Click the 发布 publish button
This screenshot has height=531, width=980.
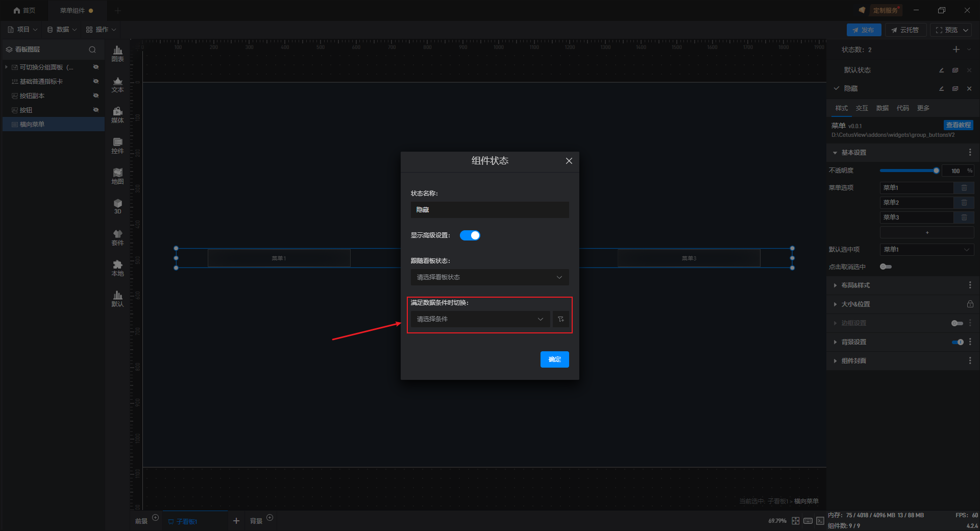tap(863, 30)
